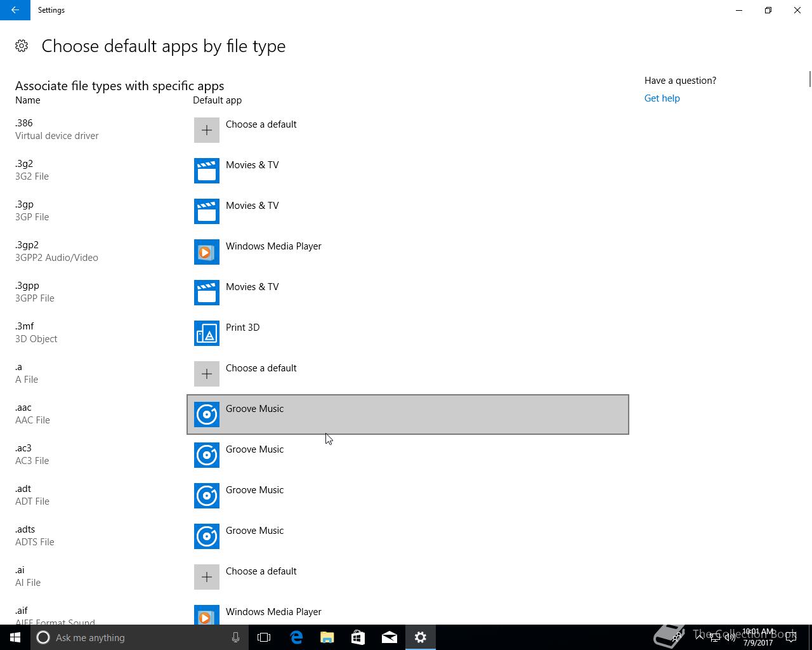
Task: Click Groove Music icon for .adt
Action: pyautogui.click(x=207, y=496)
